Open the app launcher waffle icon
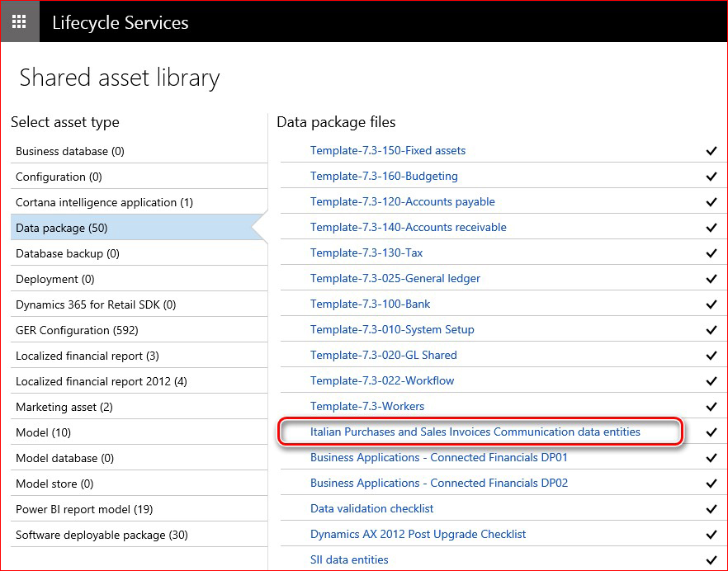Image resolution: width=728 pixels, height=571 pixels. pos(19,21)
